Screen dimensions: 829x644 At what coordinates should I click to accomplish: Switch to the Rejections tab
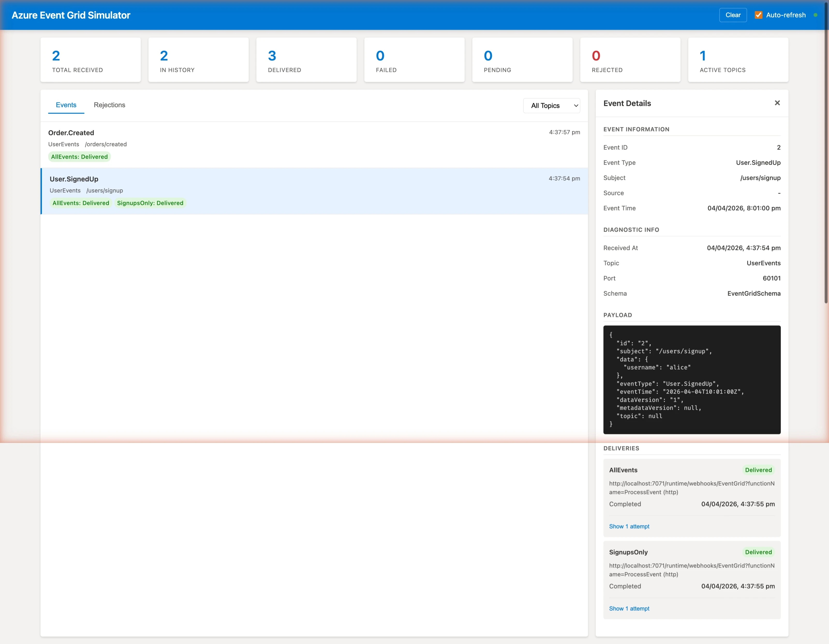tap(109, 105)
